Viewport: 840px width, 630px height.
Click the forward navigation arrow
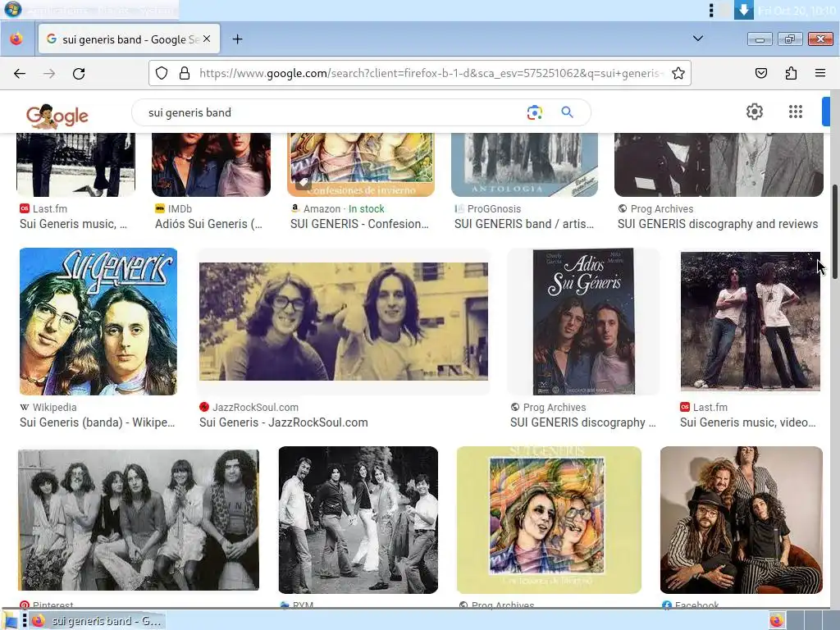[49, 73]
